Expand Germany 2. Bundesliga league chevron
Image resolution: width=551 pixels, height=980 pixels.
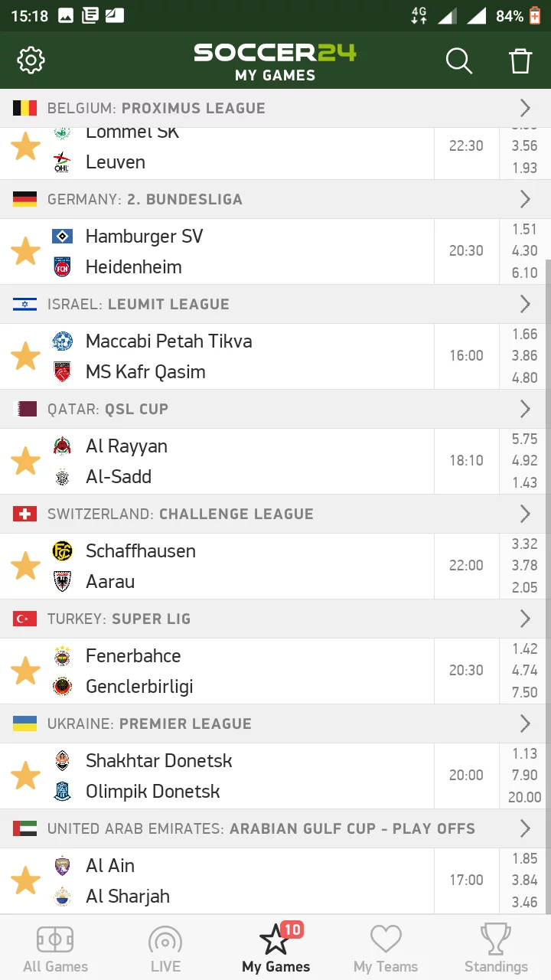click(x=525, y=199)
